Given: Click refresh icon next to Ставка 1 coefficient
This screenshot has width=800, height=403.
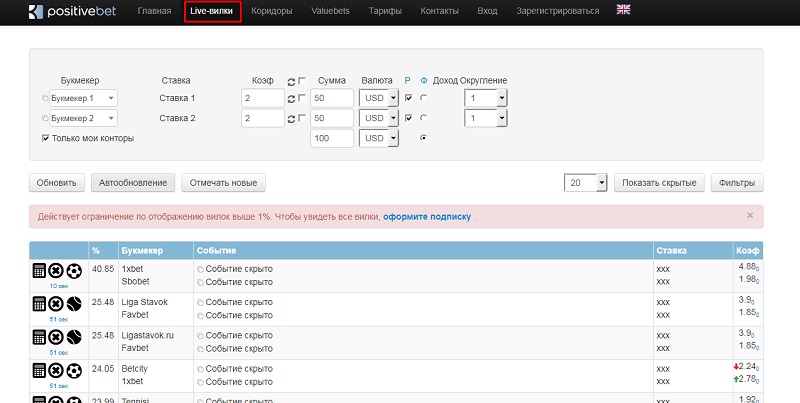Looking at the screenshot, I should 291,98.
